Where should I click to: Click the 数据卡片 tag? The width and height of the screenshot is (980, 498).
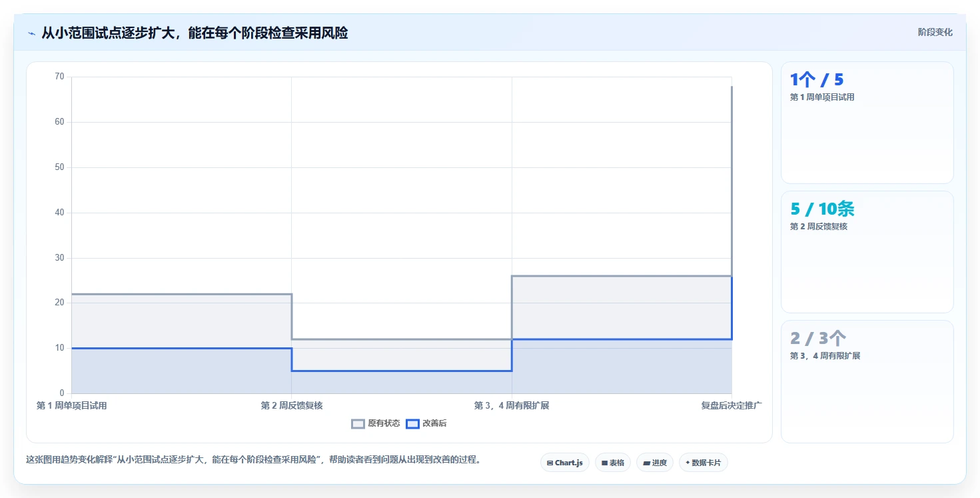[703, 463]
